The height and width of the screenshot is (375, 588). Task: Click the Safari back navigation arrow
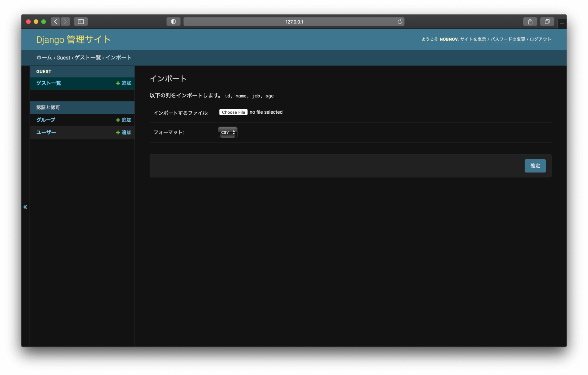[55, 21]
